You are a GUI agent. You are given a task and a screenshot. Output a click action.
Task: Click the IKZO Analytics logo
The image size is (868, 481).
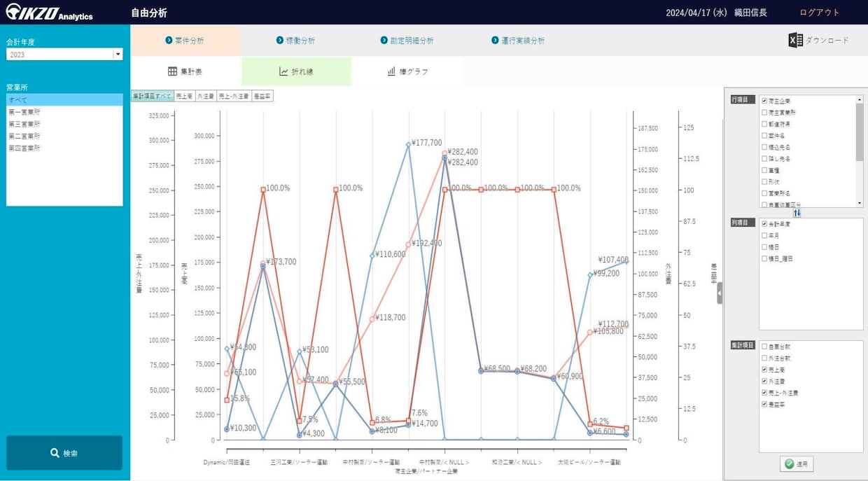49,13
